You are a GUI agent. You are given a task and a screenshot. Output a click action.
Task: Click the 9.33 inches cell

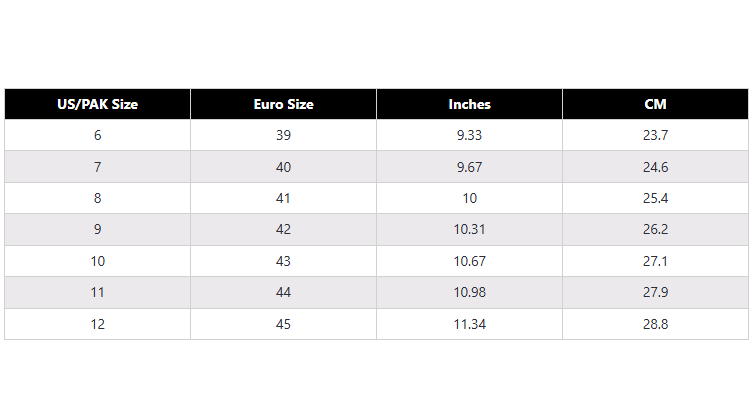point(469,135)
